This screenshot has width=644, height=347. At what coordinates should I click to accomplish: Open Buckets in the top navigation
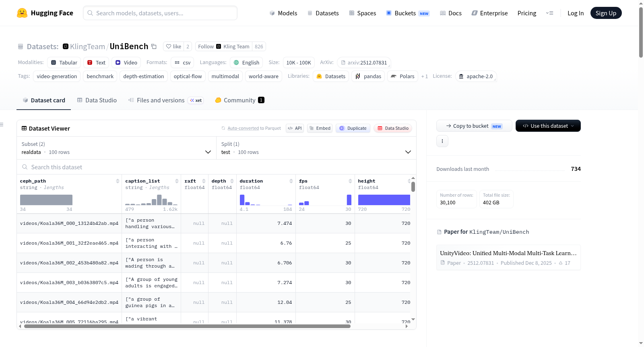click(408, 13)
